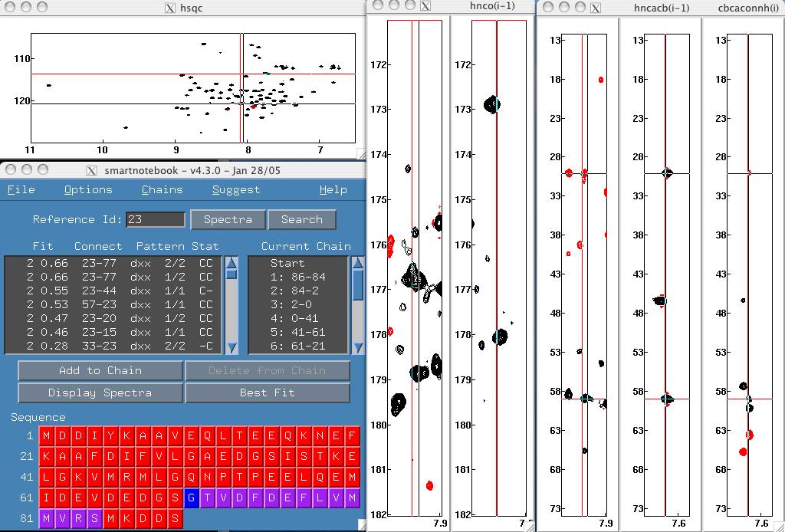Click the X11 icon in hsqc title bar
Screen dimensions: 785x532
coord(170,8)
